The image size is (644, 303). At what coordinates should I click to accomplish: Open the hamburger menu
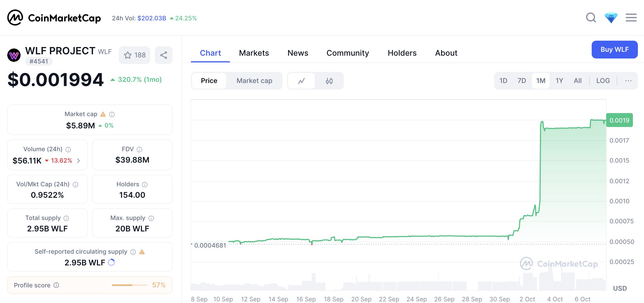point(631,18)
